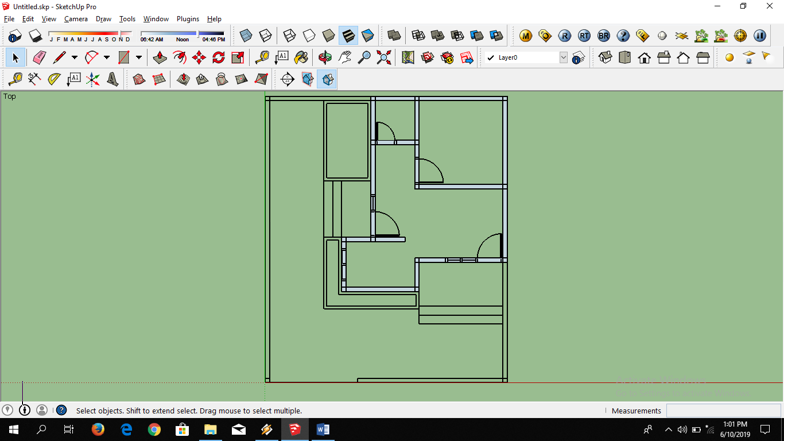785x441 pixels.
Task: Click the Instructor help button in status bar
Action: pyautogui.click(x=61, y=410)
